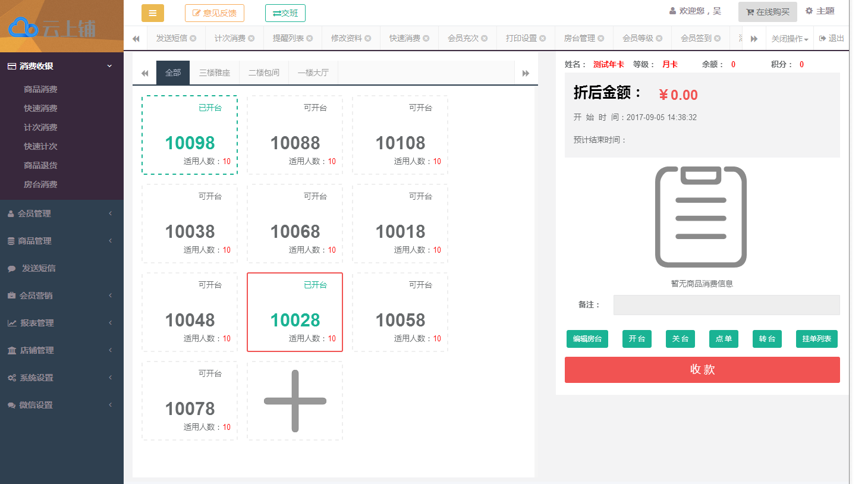868x484 pixels.
Task: Select the 一楼大厅 tab
Action: tap(313, 73)
